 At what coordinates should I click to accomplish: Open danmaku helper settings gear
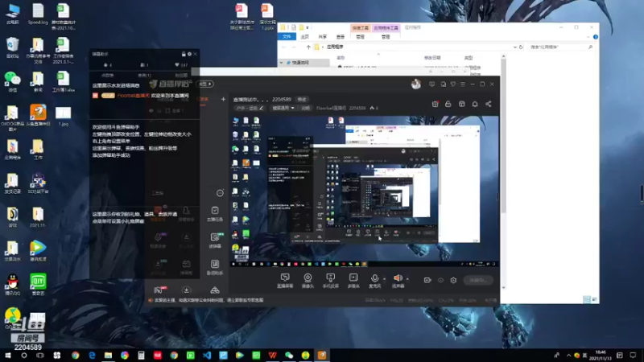(189, 54)
